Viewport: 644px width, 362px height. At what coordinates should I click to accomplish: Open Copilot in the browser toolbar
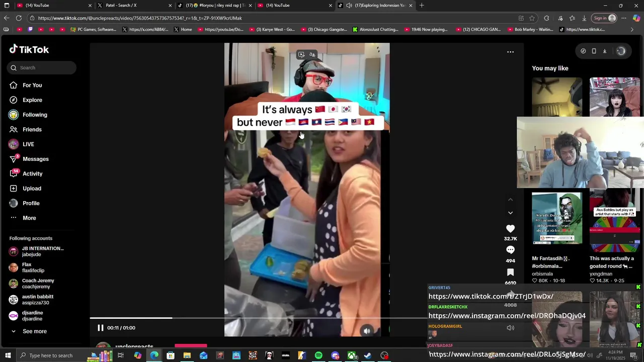636,18
